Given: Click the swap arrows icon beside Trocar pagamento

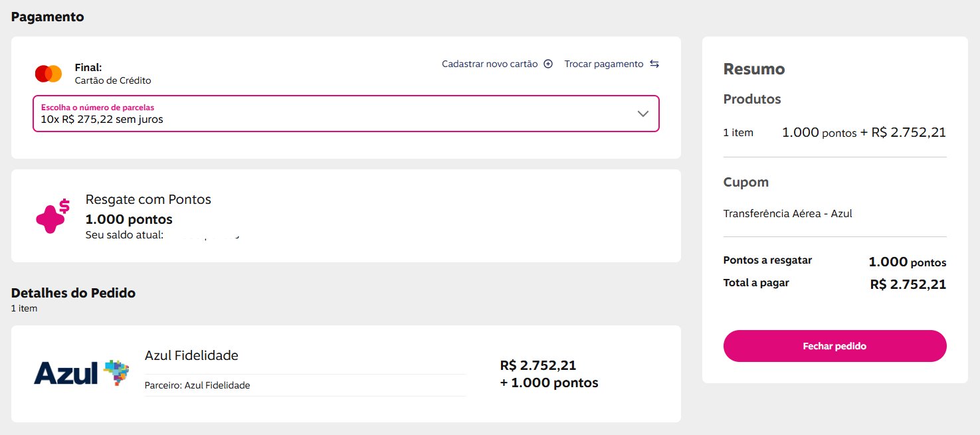Looking at the screenshot, I should (654, 64).
